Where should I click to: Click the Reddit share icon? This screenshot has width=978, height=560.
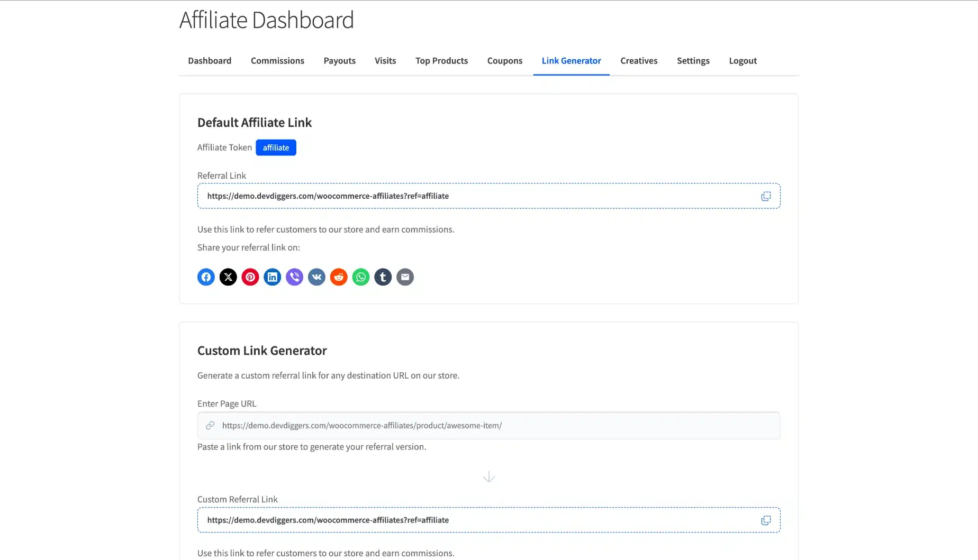339,277
